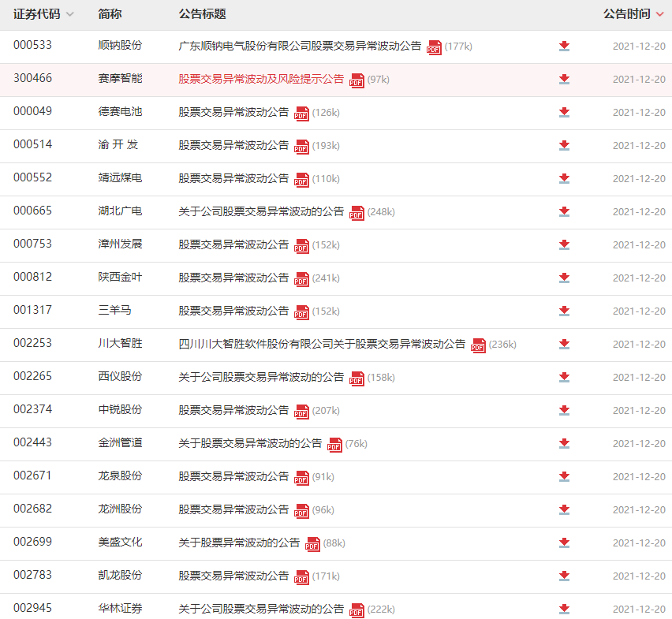Click PDF icon for 川大智胜 announcement
The image size is (672, 619).
[x=478, y=345]
